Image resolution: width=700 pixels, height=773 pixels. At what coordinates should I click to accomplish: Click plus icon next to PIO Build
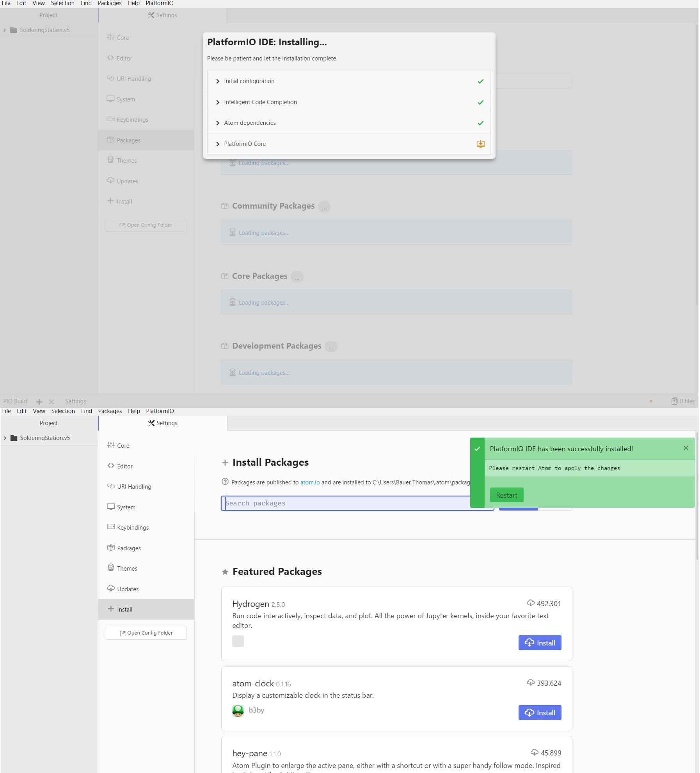(39, 402)
